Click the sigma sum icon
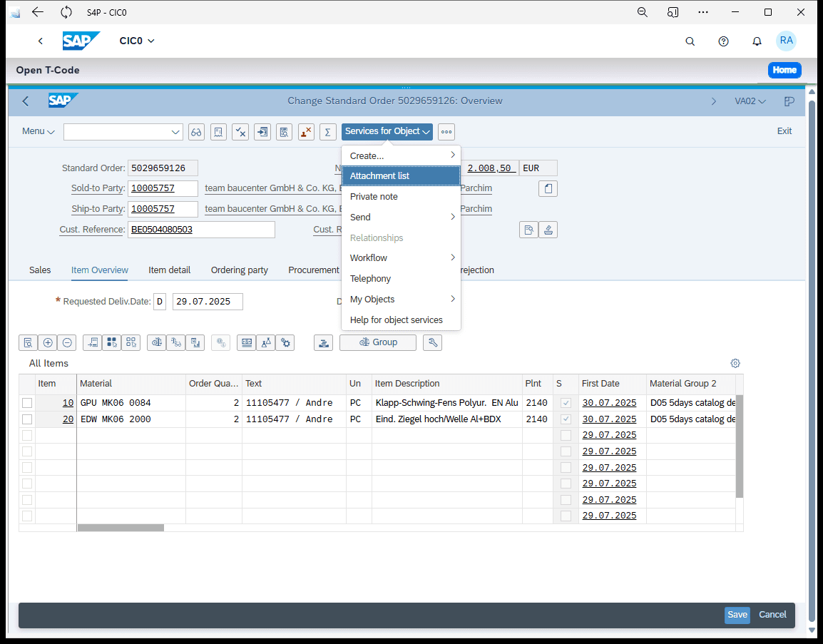 327,132
